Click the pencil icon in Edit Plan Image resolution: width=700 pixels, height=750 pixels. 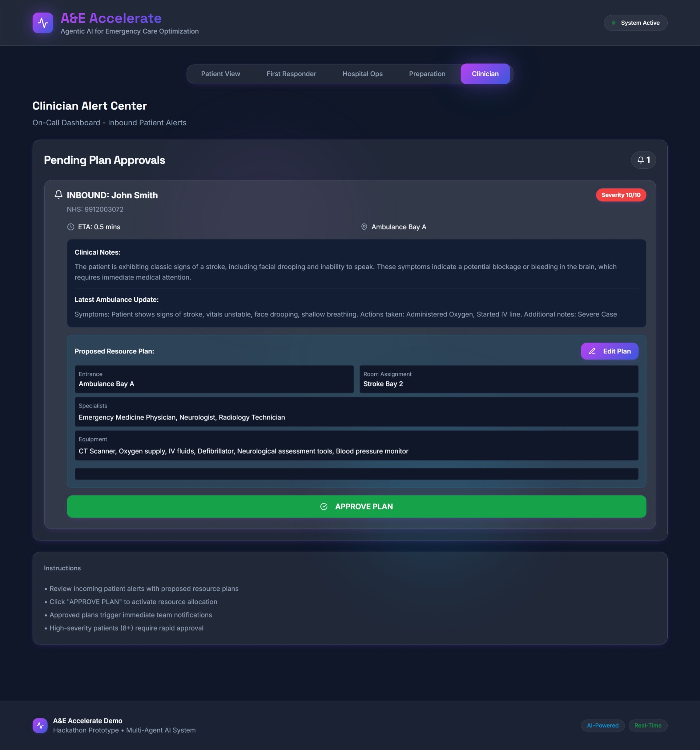tap(592, 351)
